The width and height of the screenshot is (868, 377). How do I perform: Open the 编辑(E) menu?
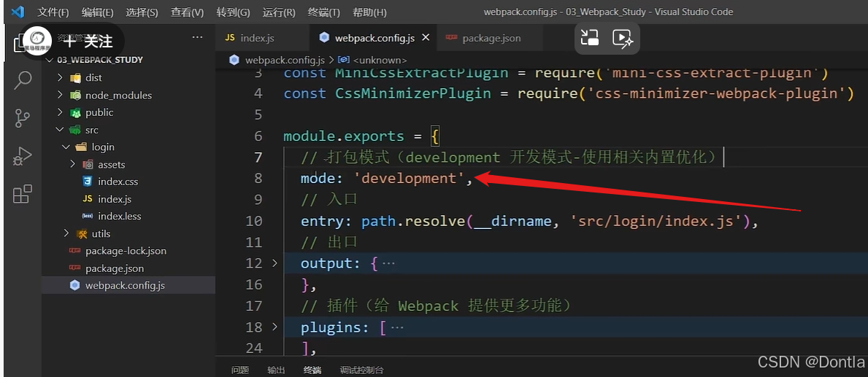(x=97, y=12)
